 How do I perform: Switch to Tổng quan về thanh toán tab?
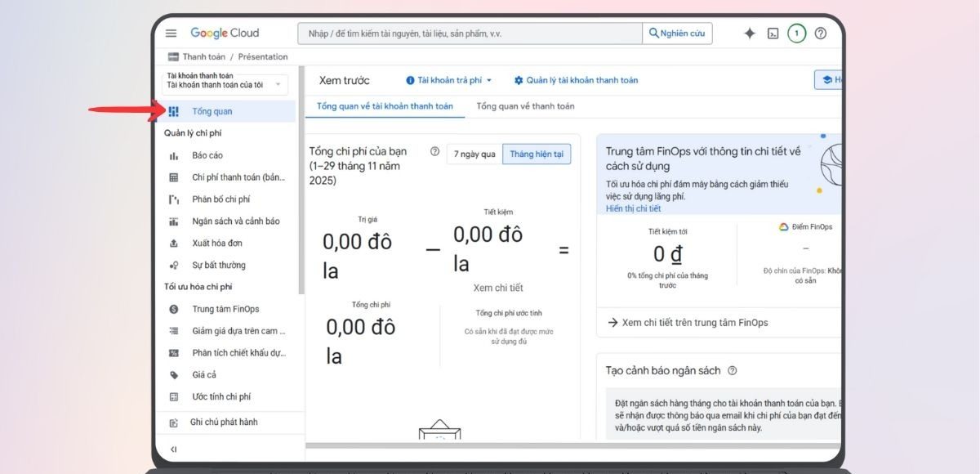click(525, 106)
